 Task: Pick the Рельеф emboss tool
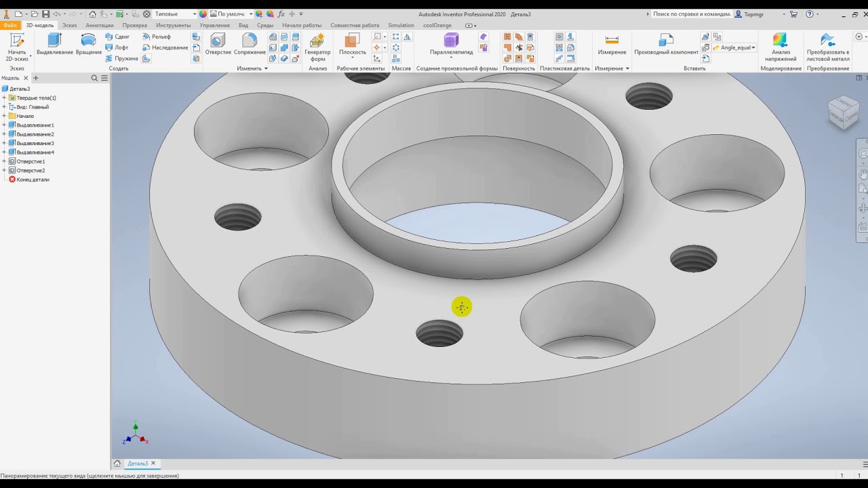(157, 37)
